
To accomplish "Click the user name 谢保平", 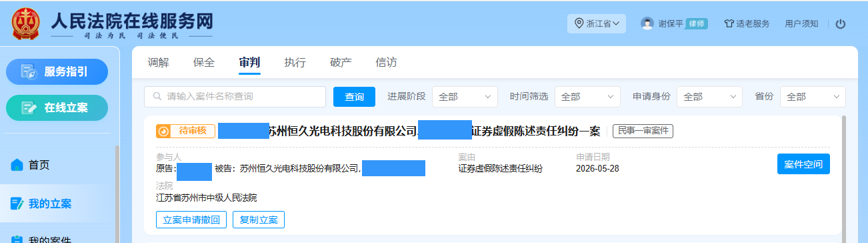I will [671, 23].
